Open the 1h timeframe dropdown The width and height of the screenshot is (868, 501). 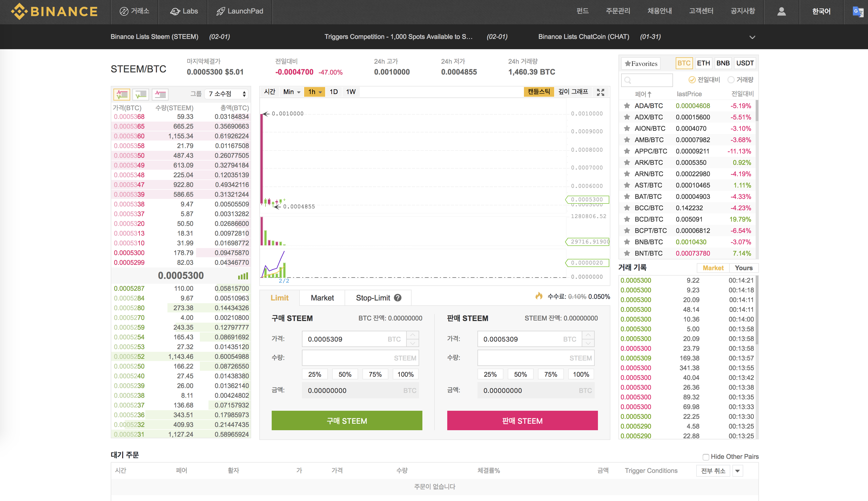[x=314, y=92]
